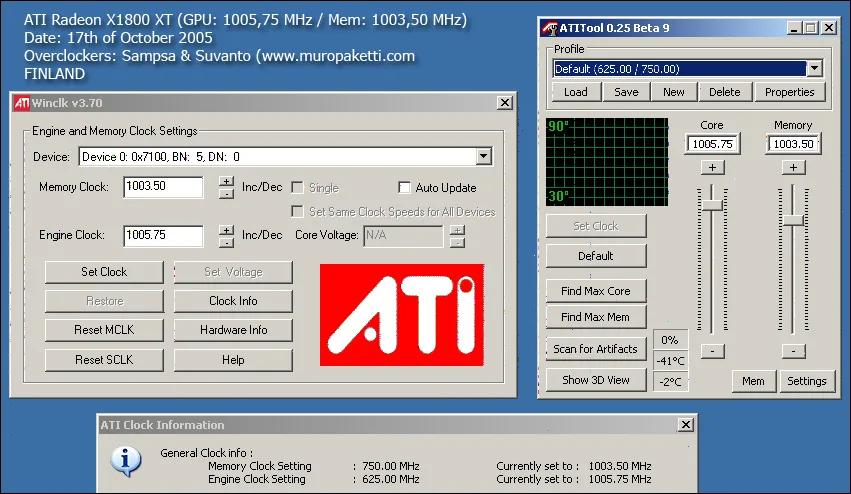Click the temperature graph
This screenshot has height=494, width=851.
coord(607,162)
